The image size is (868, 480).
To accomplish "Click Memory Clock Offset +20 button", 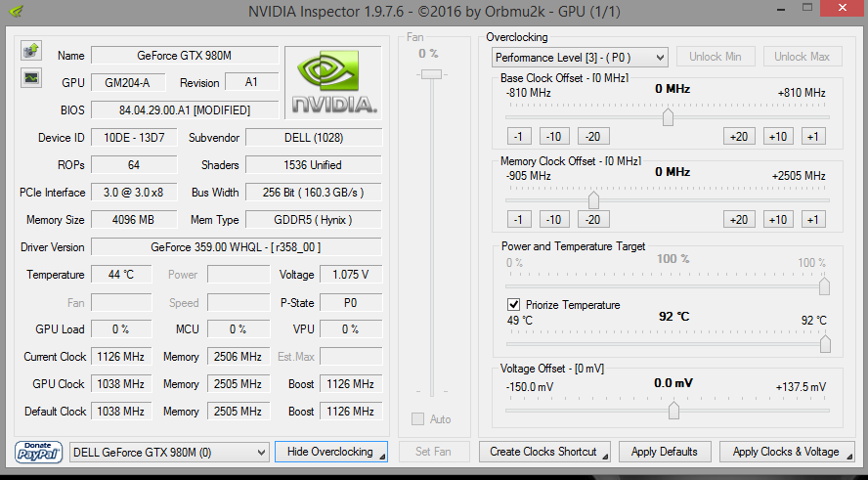I will (739, 219).
